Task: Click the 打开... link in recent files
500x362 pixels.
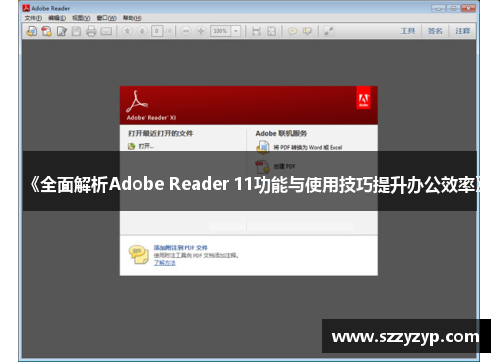Action: (x=146, y=146)
